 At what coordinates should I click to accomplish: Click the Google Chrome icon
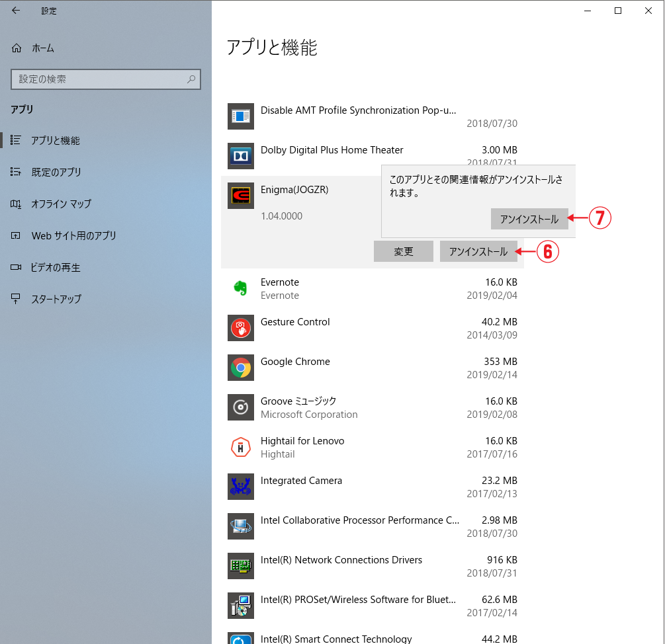240,368
